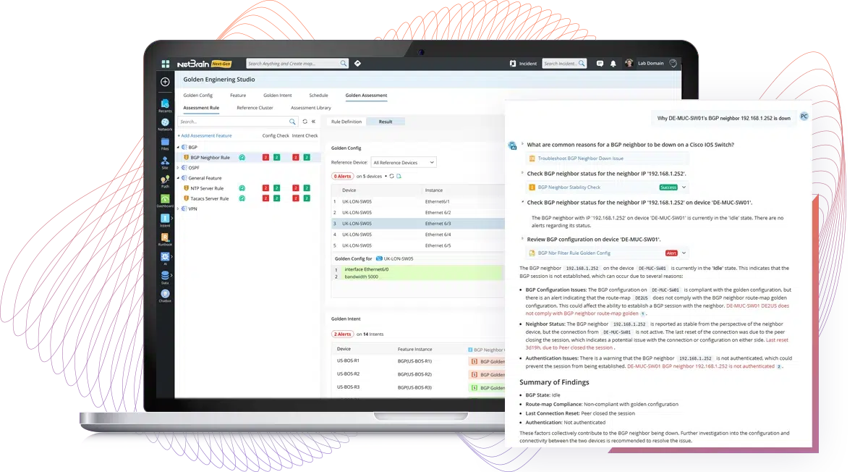Open Files in the left sidebar
The image size is (868, 472).
(x=165, y=143)
